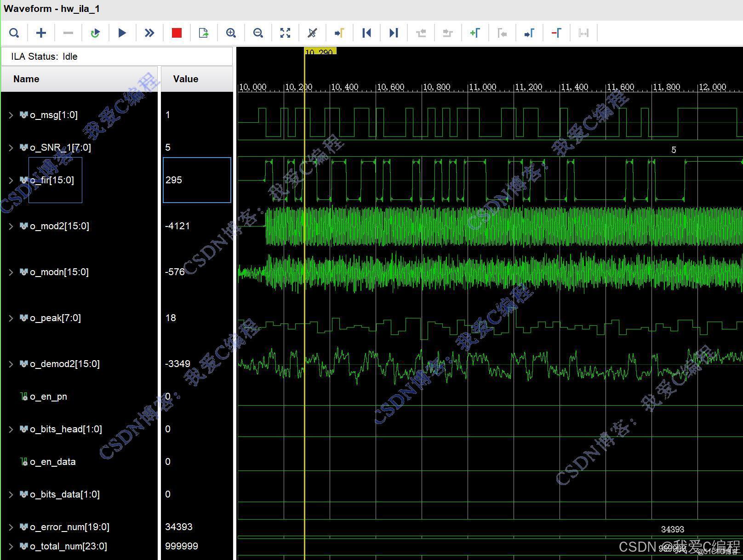Viewport: 743px width, 560px height.
Task: Run trigger immediate with double arrow
Action: pyautogui.click(x=149, y=33)
